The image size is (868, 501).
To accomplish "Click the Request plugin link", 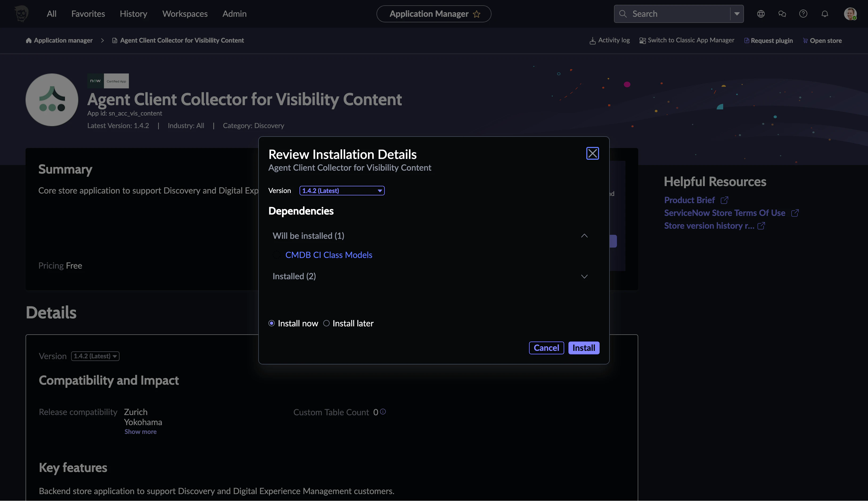I will point(772,41).
